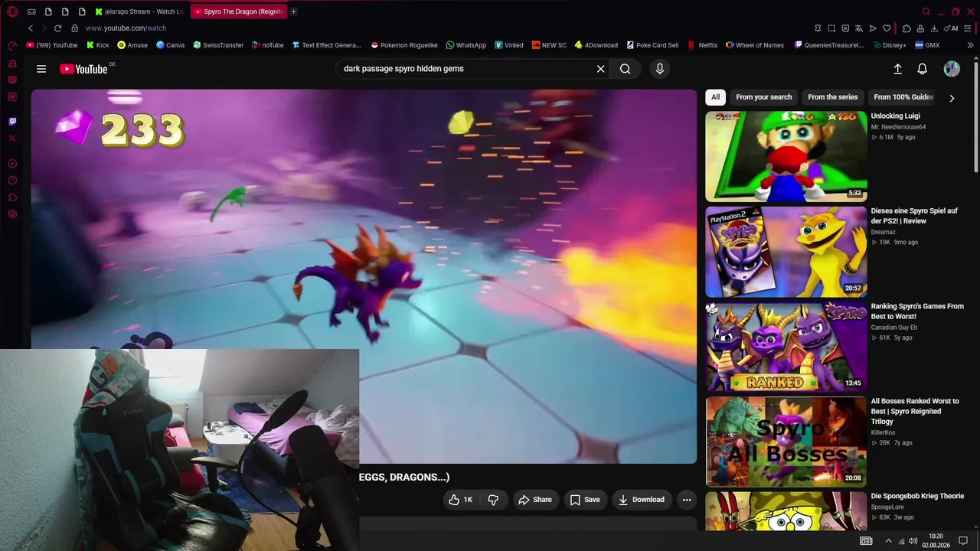Add page to bookmarks with heart icon
The image size is (980, 551).
[x=887, y=28]
